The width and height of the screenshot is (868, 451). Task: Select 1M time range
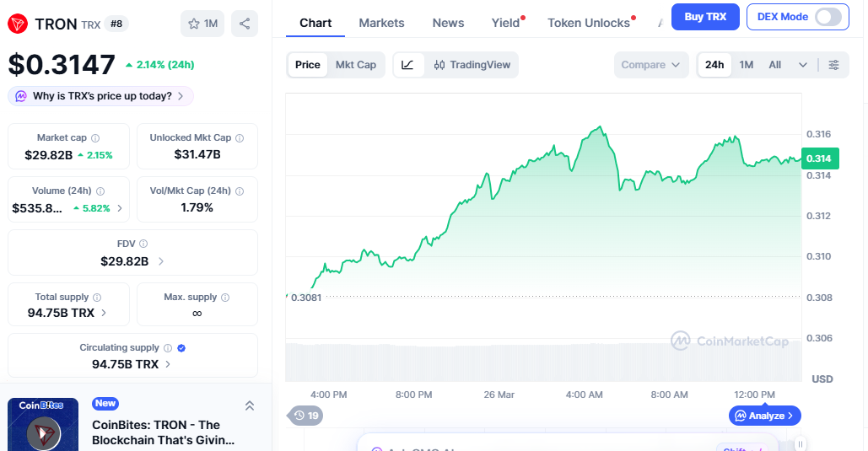pos(747,65)
